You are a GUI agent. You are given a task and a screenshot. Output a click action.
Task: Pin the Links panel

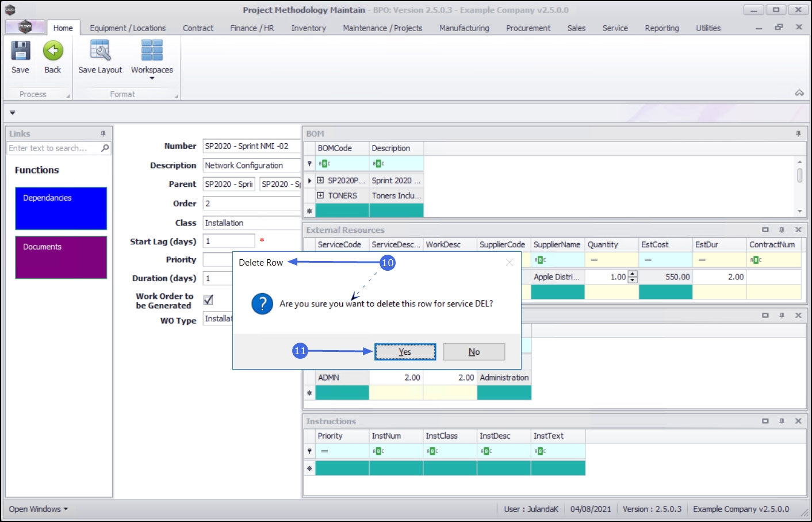[x=103, y=133]
